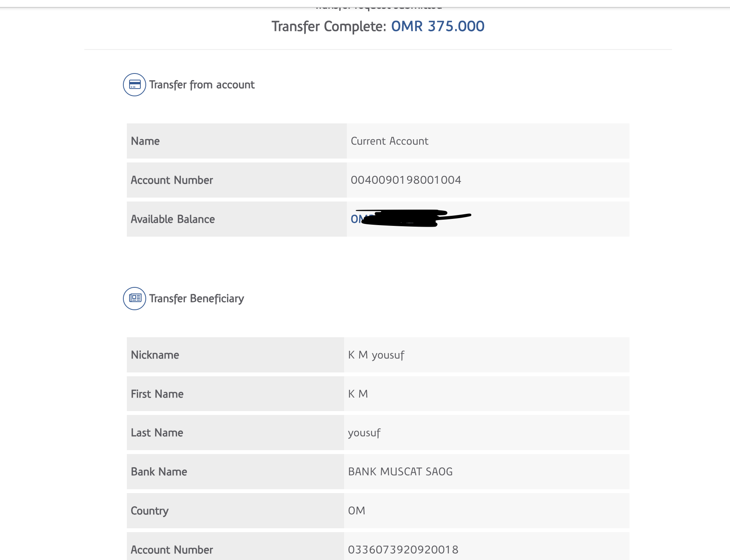Click the Last Name value yousuf
This screenshot has height=560, width=730.
tap(364, 433)
